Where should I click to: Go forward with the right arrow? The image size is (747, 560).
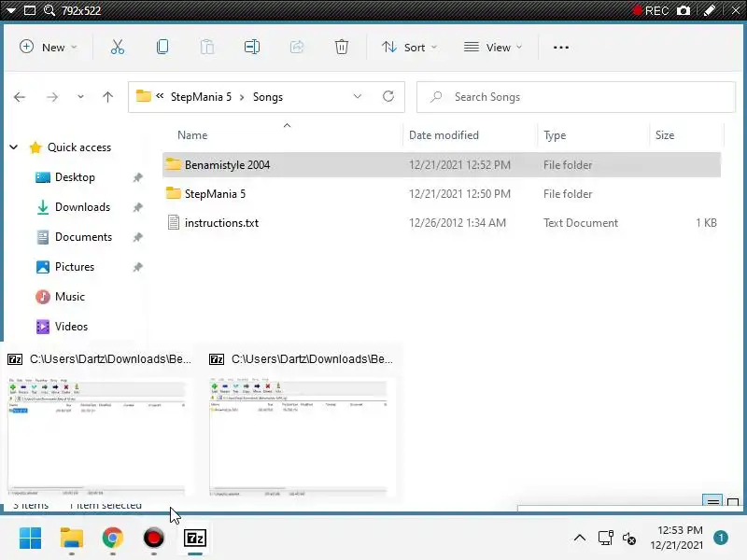[x=52, y=97]
